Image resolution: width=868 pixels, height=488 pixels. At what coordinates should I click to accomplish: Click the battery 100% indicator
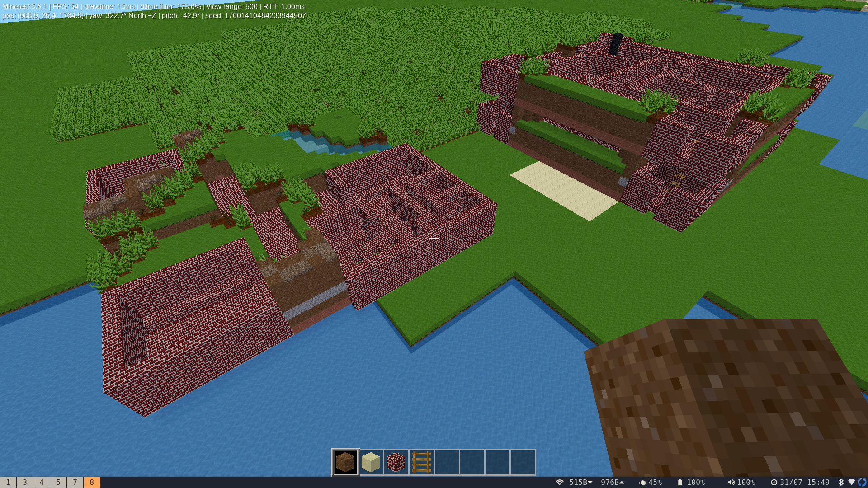pos(691,482)
